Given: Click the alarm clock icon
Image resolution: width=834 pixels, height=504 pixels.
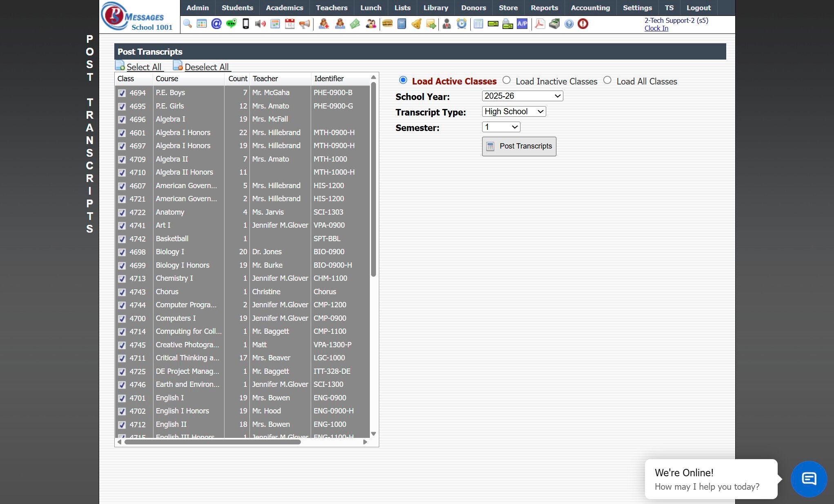Looking at the screenshot, I should (461, 24).
